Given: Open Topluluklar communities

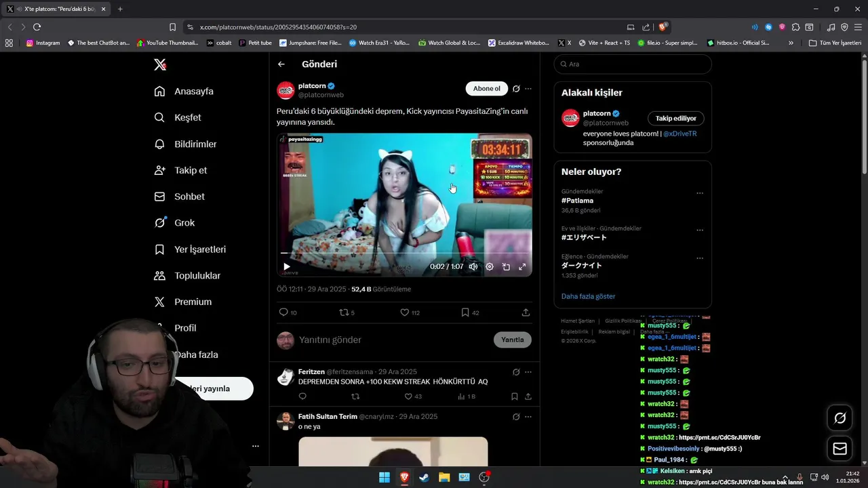Looking at the screenshot, I should (187, 276).
